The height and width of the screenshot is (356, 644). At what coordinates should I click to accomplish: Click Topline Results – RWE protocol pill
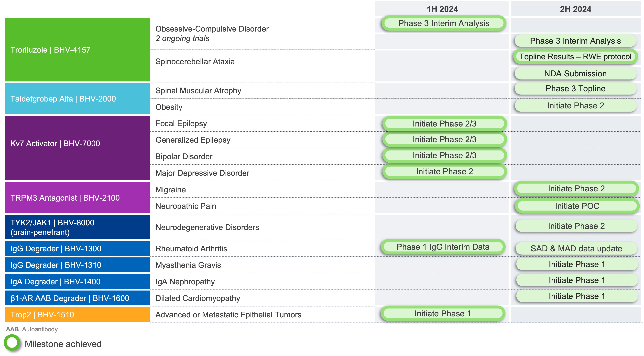575,57
